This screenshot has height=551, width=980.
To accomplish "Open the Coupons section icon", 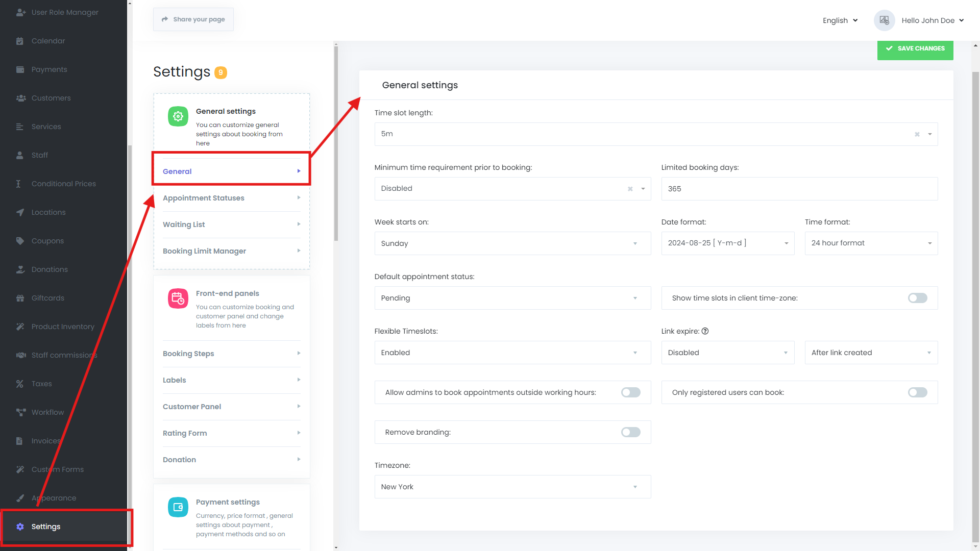I will 21,241.
